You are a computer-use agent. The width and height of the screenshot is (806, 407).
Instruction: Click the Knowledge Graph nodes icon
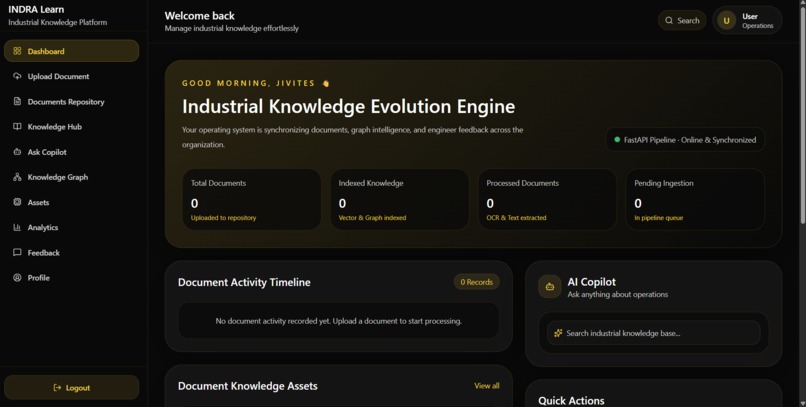[17, 177]
